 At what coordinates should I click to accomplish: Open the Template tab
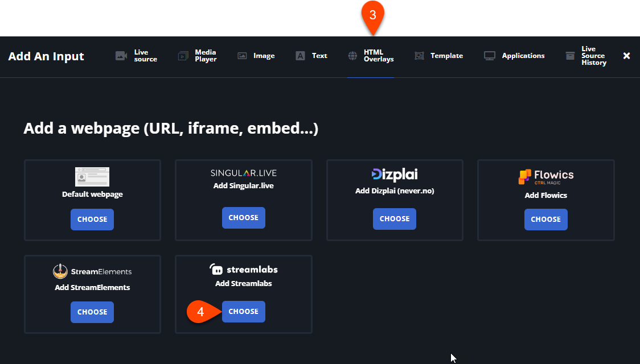439,56
